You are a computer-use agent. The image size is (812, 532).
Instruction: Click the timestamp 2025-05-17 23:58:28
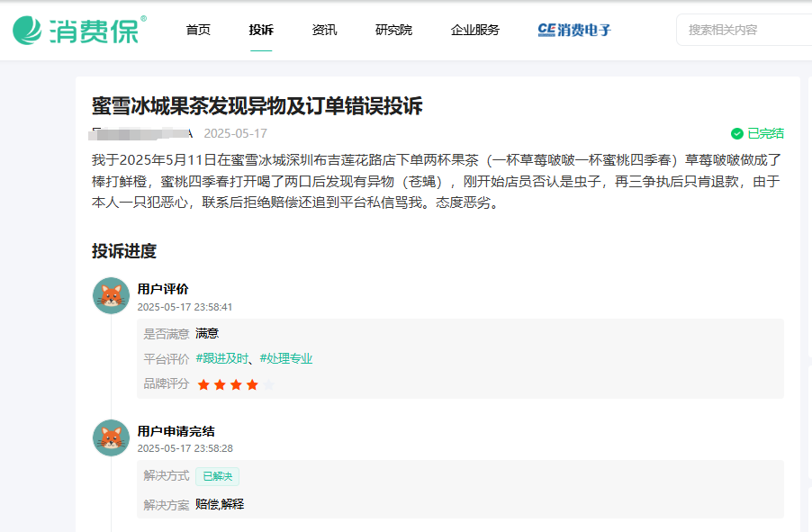pos(185,448)
